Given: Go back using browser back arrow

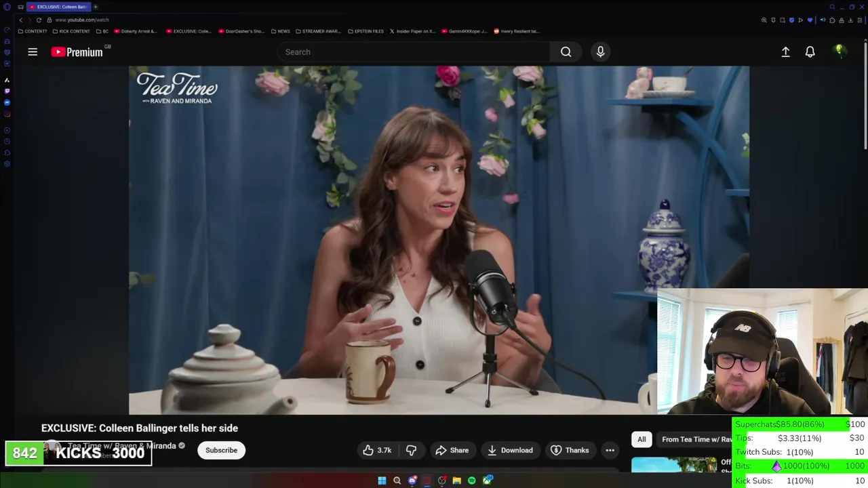Looking at the screenshot, I should 21,20.
